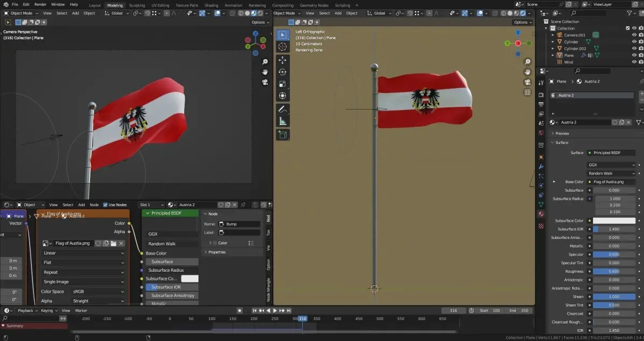Viewport: 644px width, 341px height.
Task: Open the Texture checker properties tab
Action: 540,226
